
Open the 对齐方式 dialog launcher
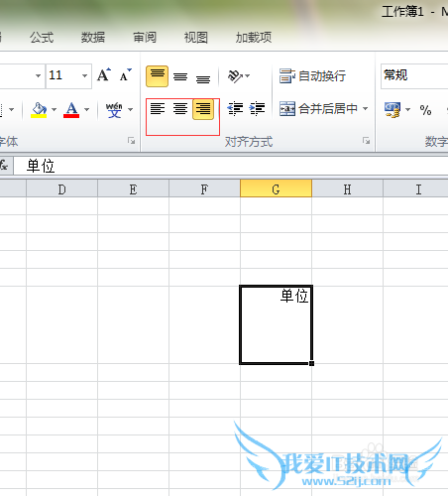click(x=366, y=141)
